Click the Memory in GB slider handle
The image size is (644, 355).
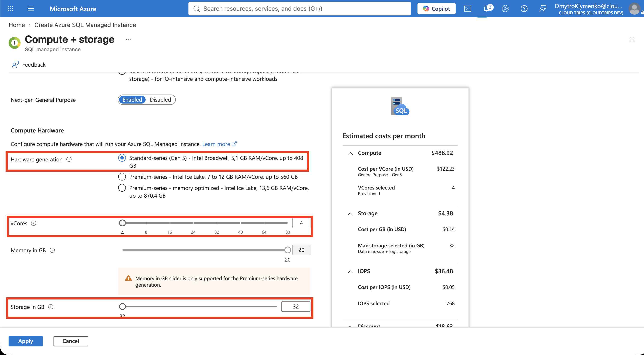click(288, 250)
